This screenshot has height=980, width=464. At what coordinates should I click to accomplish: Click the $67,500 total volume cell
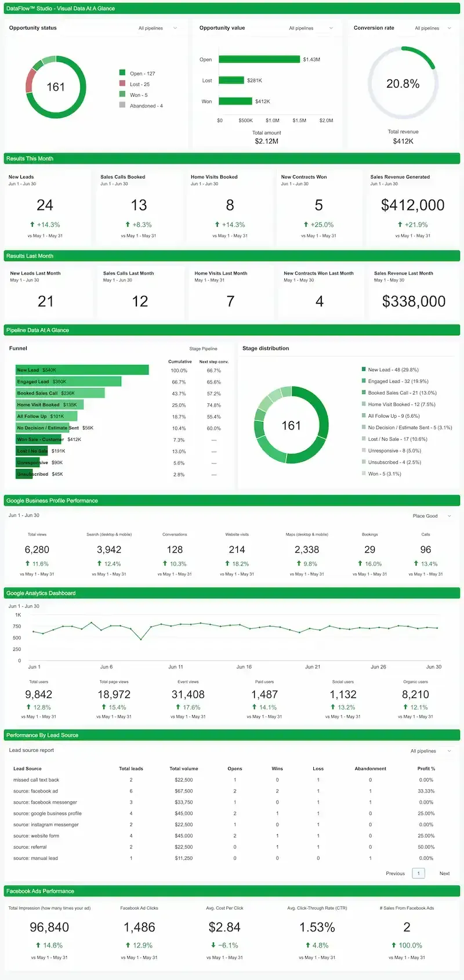184,791
